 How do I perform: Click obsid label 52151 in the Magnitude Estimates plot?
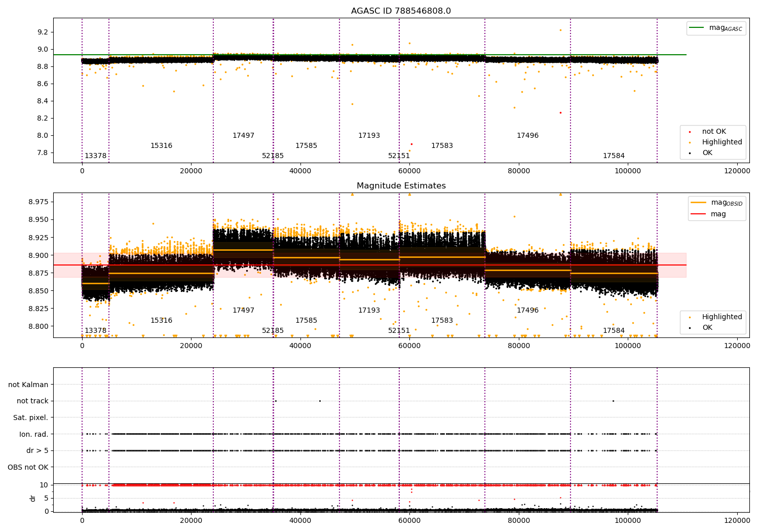[399, 331]
